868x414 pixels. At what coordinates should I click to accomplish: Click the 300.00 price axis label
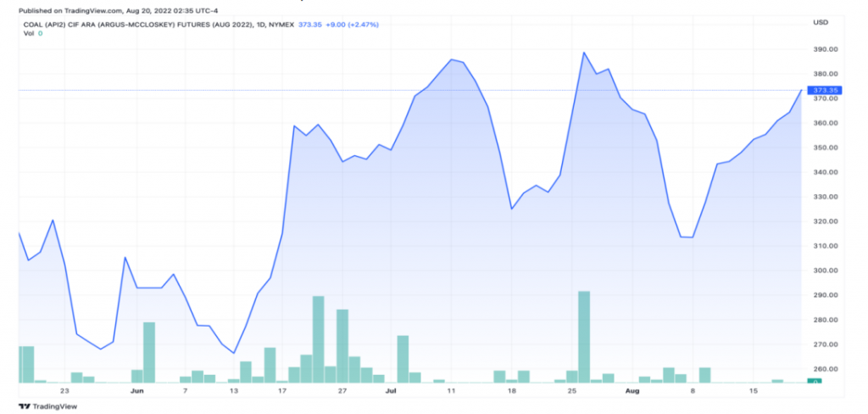(824, 271)
